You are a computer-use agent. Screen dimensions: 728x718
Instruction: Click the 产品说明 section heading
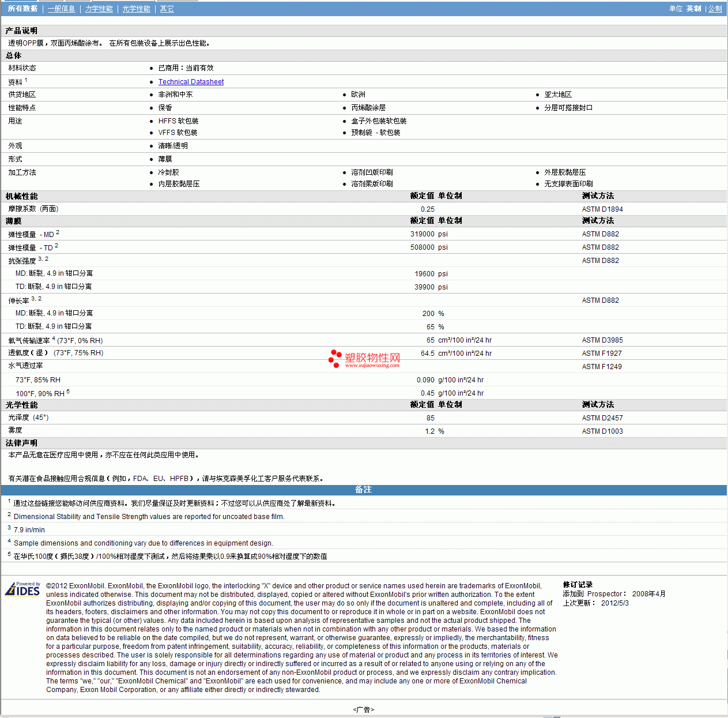coord(22,31)
